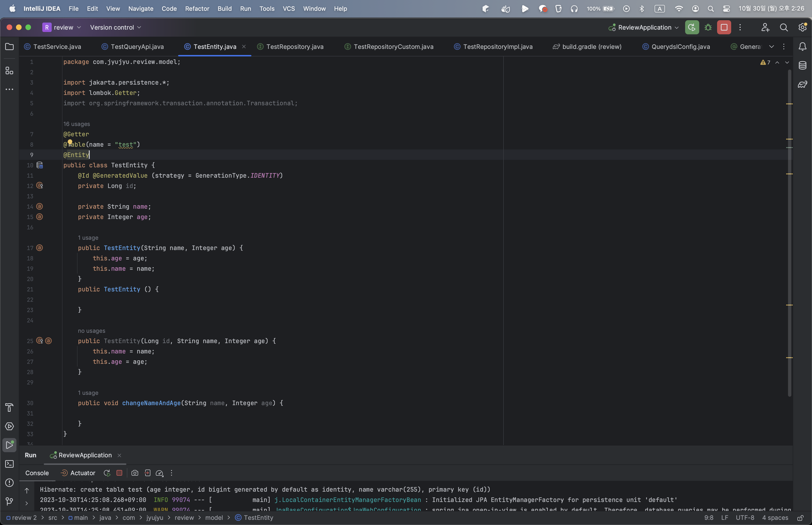Screen dimensions: 812x525
Task: Open the Git tool window icon
Action: coord(10,501)
